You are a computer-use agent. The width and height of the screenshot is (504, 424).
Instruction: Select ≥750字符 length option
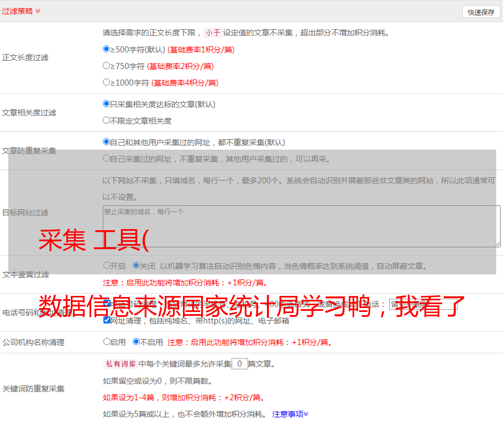point(107,66)
